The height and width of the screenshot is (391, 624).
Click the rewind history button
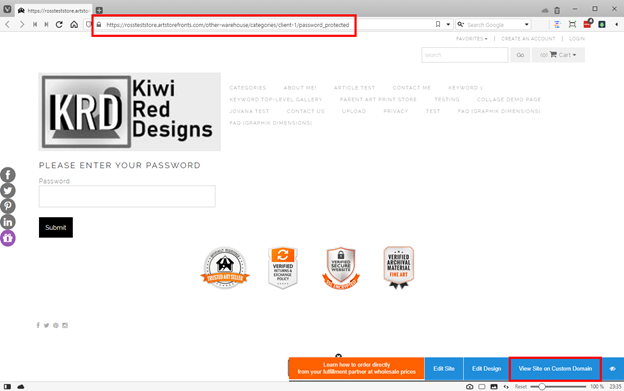pos(35,25)
